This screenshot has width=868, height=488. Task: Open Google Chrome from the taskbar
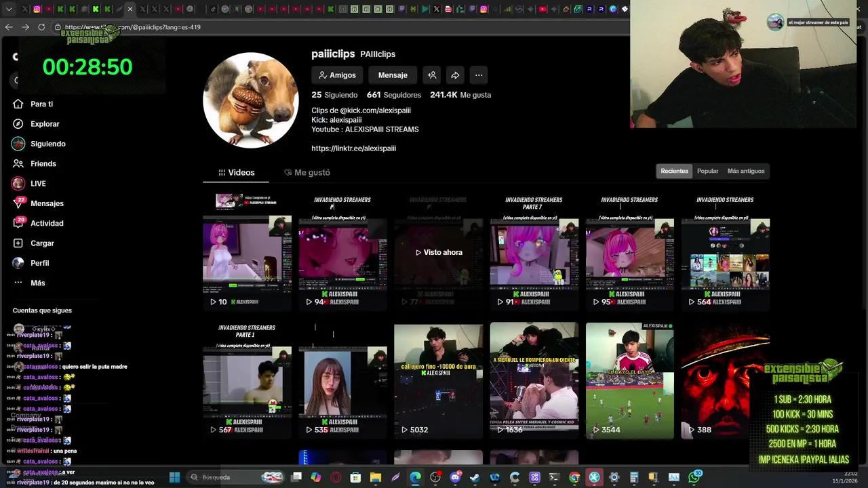[x=574, y=477]
